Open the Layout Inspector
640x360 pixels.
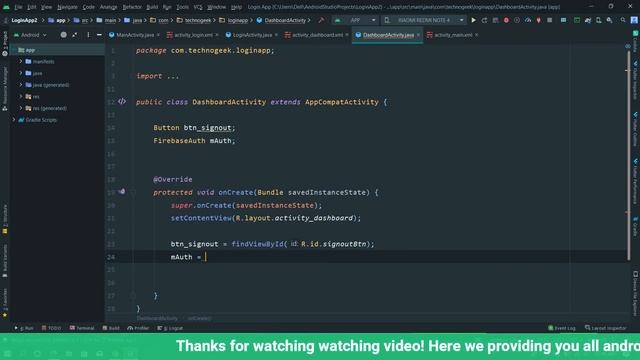(x=605, y=328)
